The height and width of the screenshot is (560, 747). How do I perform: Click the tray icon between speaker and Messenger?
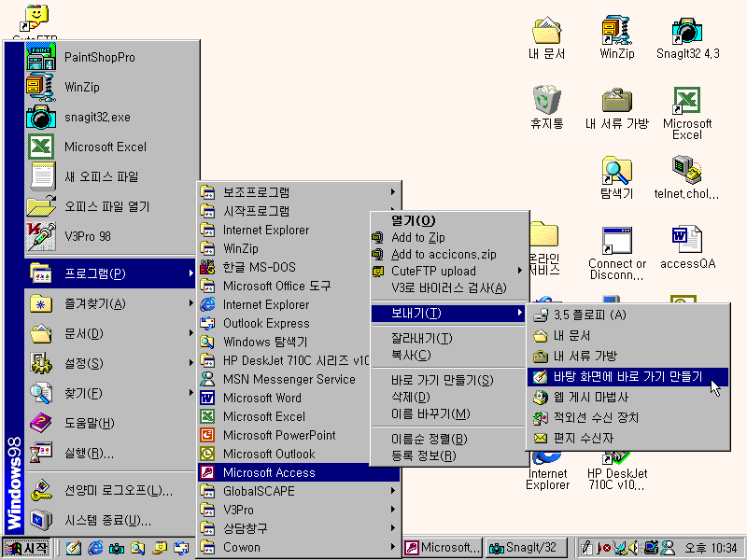[x=651, y=548]
